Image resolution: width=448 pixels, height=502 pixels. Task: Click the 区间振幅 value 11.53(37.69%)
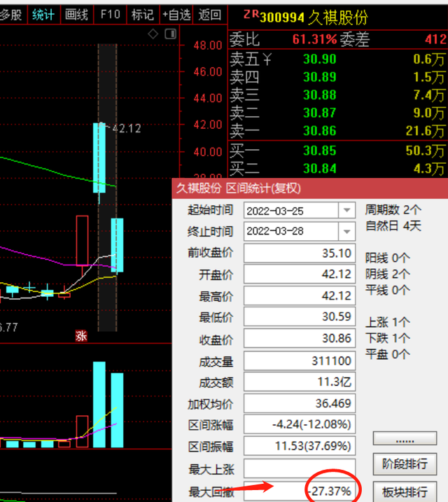pos(300,446)
